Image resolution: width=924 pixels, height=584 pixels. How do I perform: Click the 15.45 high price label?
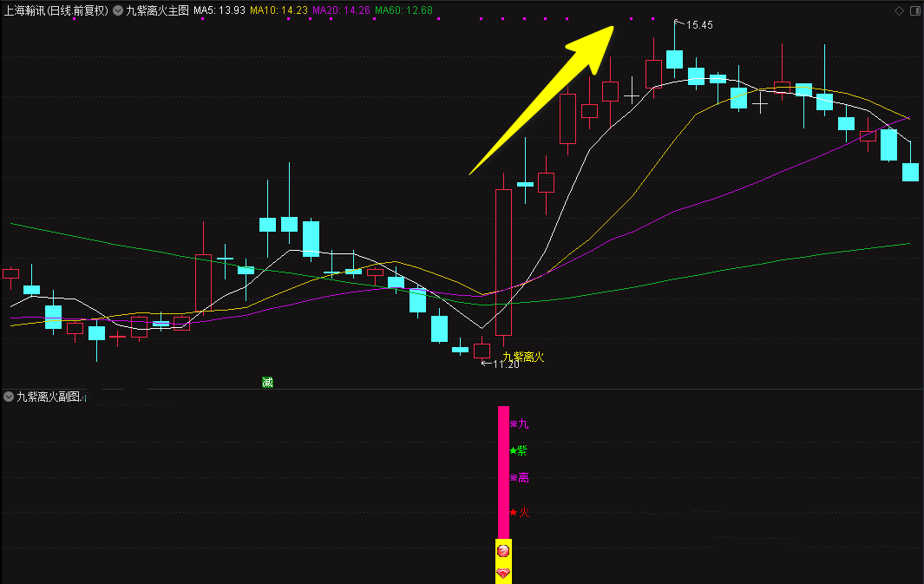(698, 25)
